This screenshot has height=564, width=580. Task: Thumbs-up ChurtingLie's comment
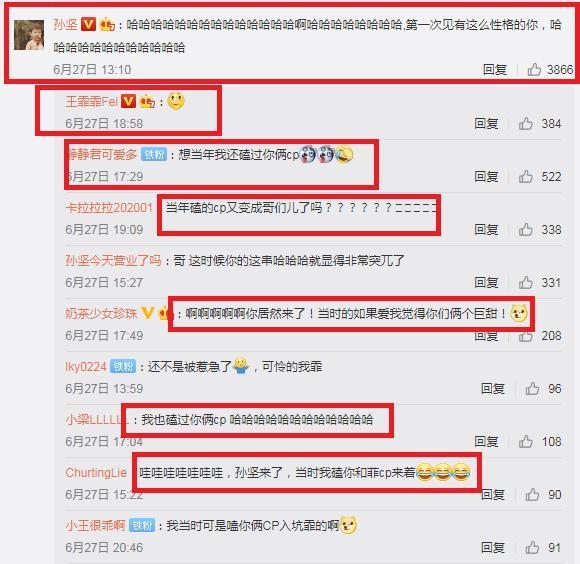click(x=532, y=495)
